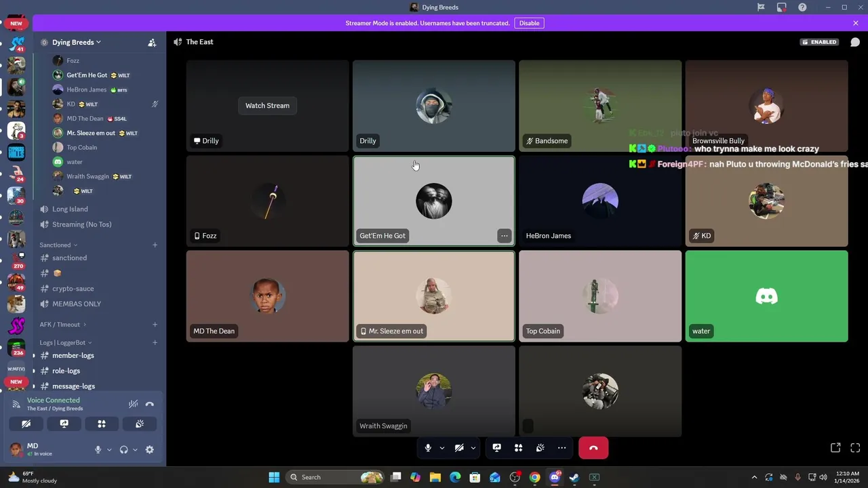Disconnect from voice in the sidebar panel

point(150,404)
